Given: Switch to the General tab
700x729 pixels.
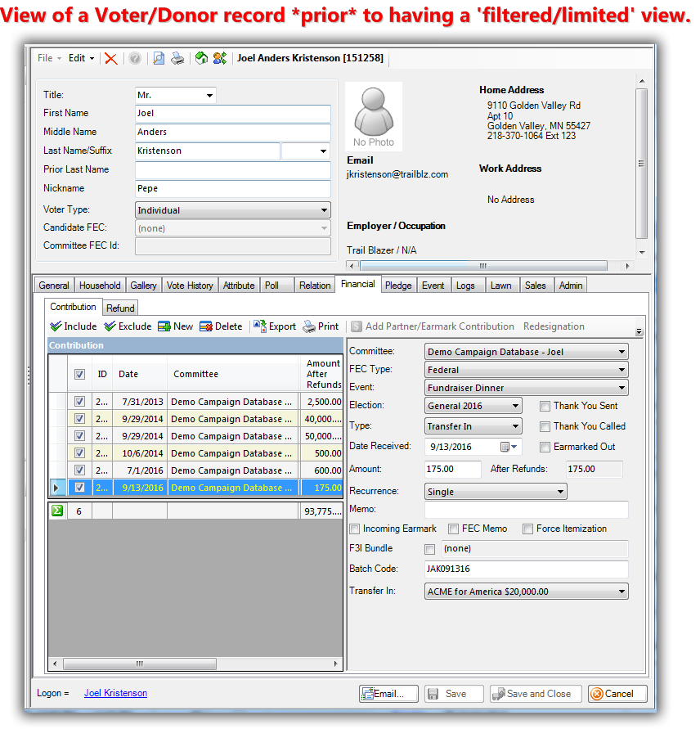Looking at the screenshot, I should (54, 286).
